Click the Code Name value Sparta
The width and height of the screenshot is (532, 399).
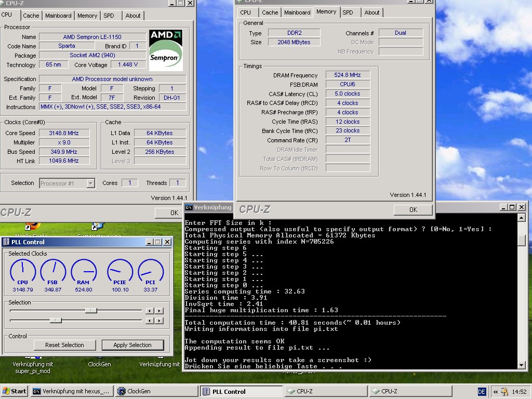click(66, 46)
